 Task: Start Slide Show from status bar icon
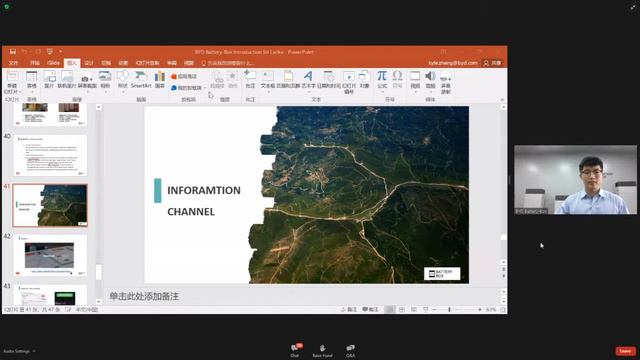click(426, 310)
